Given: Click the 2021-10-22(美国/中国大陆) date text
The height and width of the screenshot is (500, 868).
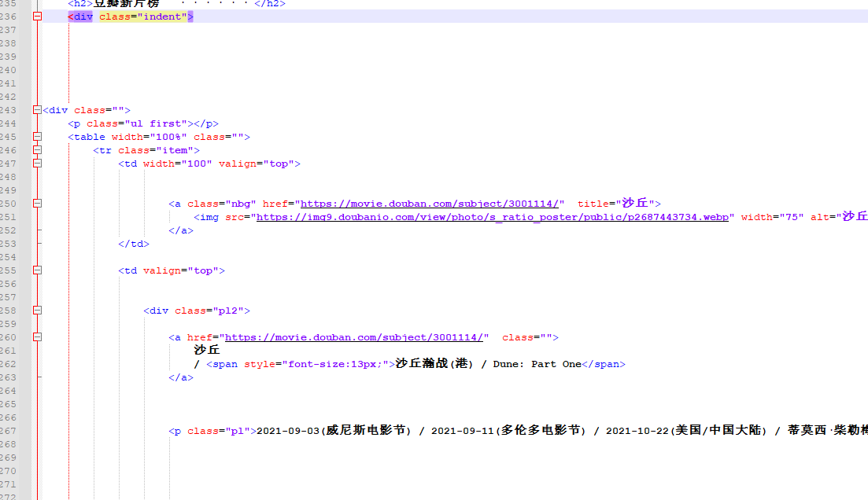Looking at the screenshot, I should coord(687,430).
